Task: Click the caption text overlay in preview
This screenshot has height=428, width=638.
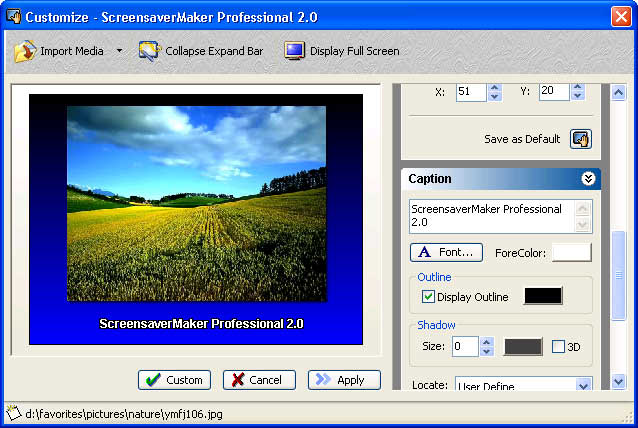Action: coord(201,324)
